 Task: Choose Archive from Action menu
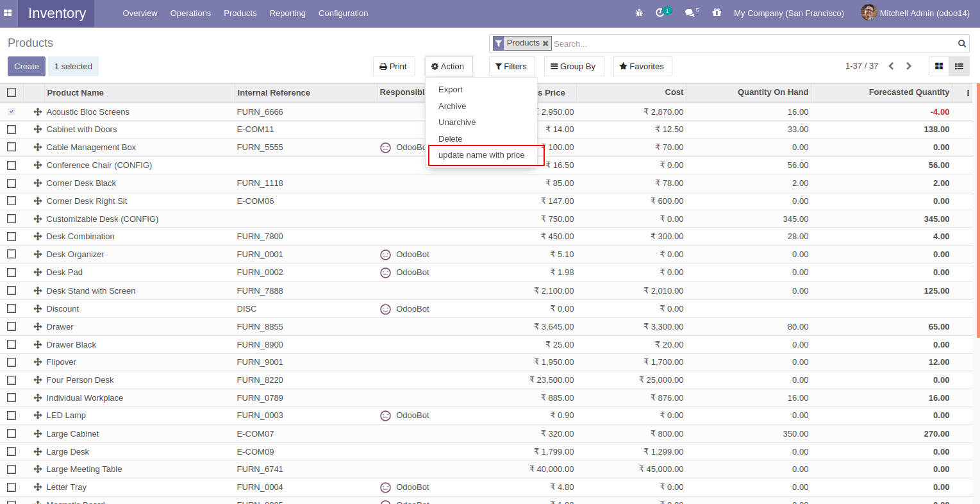point(481,106)
